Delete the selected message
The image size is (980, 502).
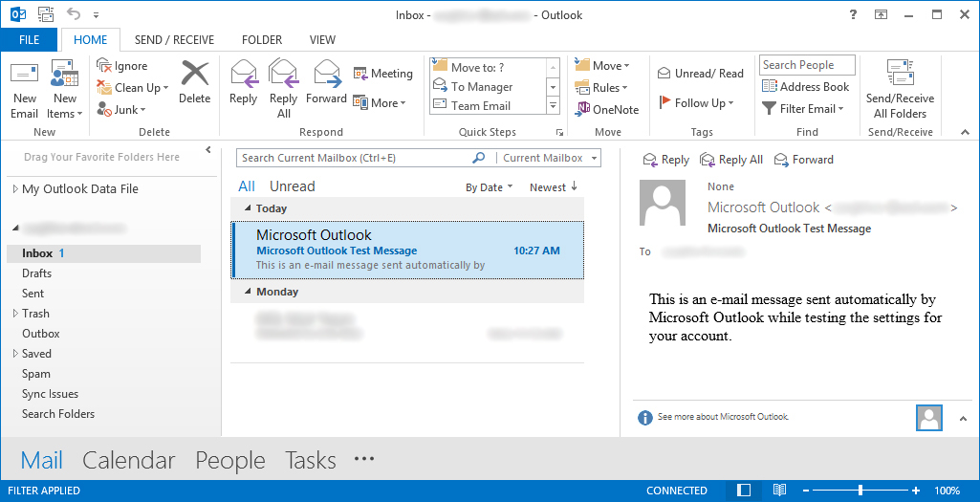(194, 83)
